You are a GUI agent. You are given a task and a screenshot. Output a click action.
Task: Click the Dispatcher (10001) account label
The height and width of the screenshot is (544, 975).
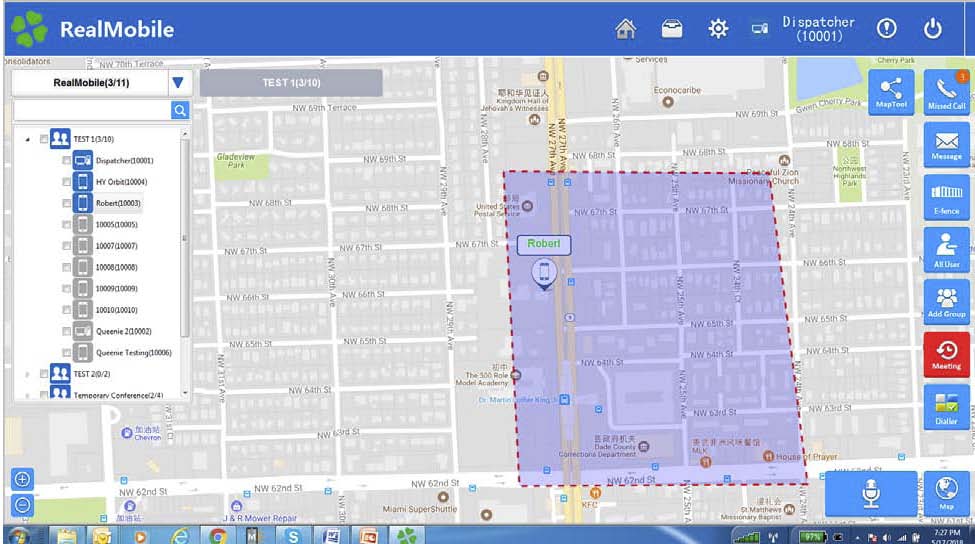(x=819, y=29)
